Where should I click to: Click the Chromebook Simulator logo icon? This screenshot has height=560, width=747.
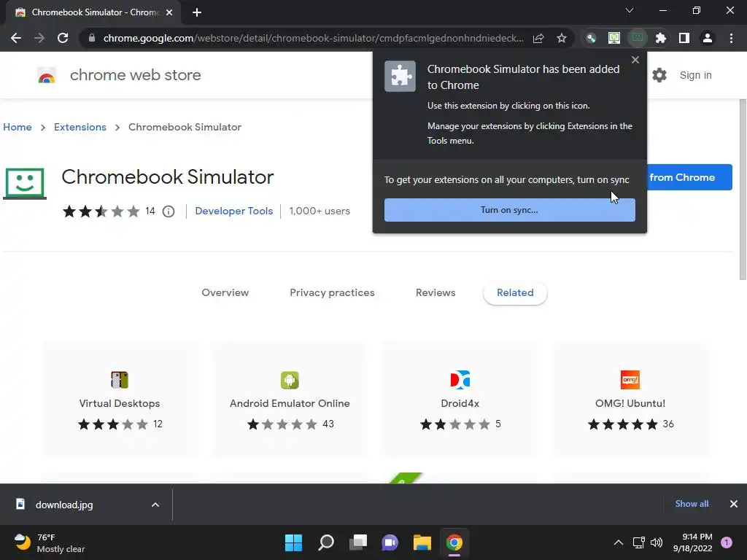25,183
